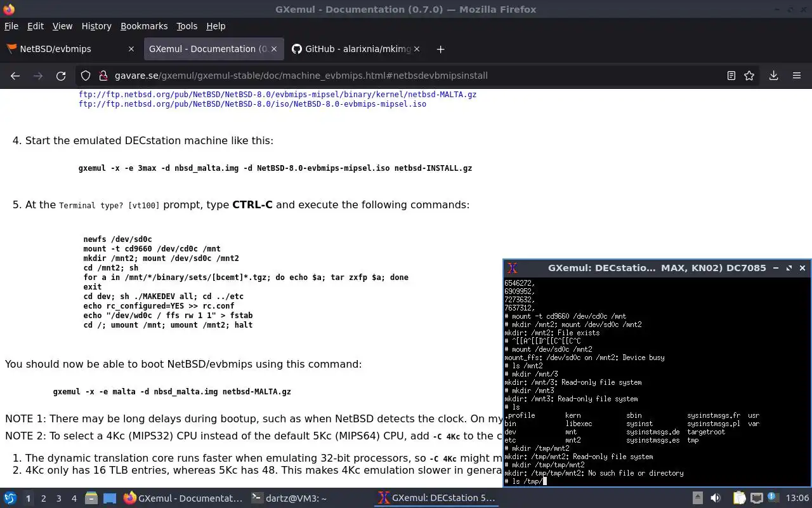Open the Firefox hamburger application menu
Image resolution: width=812 pixels, height=508 pixels.
797,76
